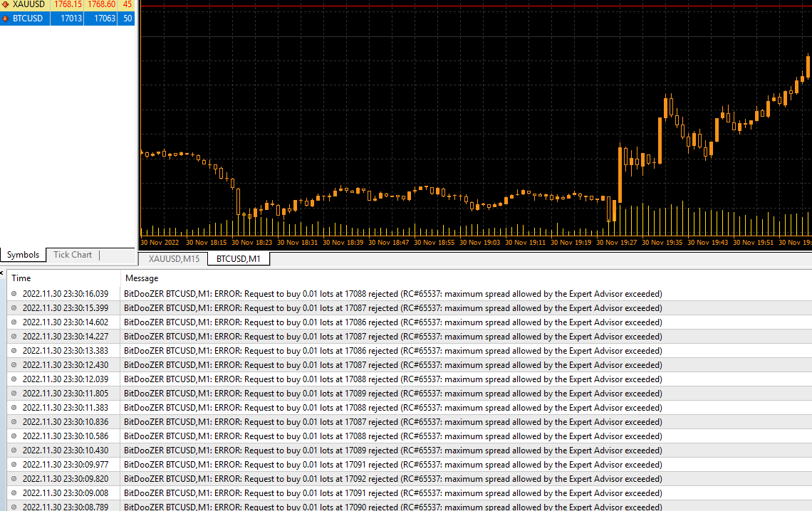
Task: Click status icon of 23:30:09.820 entry
Action: [x=14, y=479]
